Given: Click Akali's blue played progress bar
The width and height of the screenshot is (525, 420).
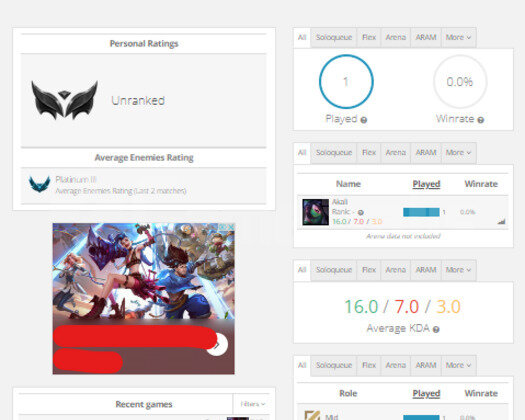Looking at the screenshot, I should click(421, 212).
